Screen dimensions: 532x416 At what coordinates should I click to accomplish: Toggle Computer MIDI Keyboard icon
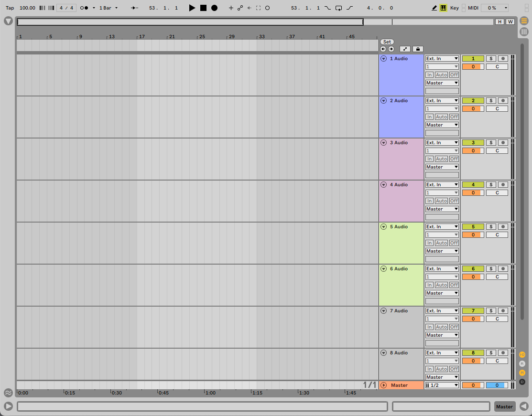[x=443, y=8]
